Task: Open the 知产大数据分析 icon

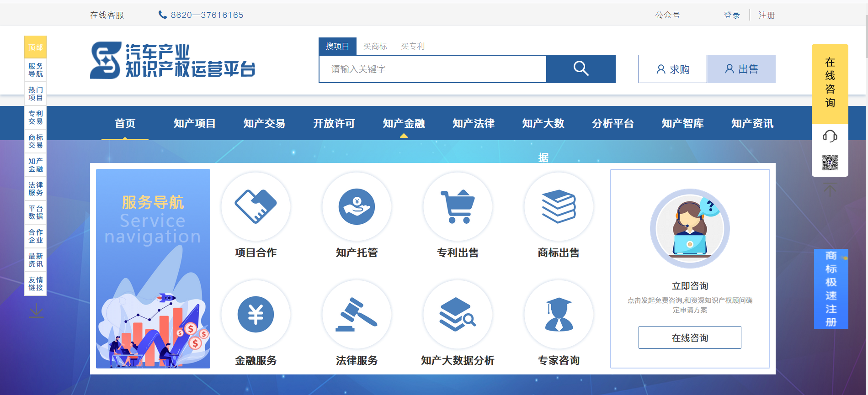Action: (458, 315)
